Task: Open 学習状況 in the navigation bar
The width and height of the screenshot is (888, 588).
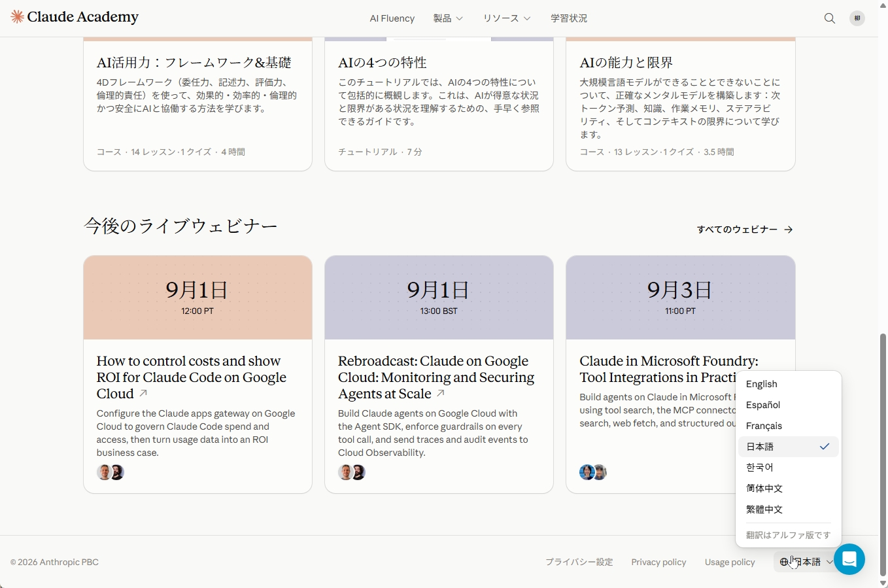Action: 569,18
